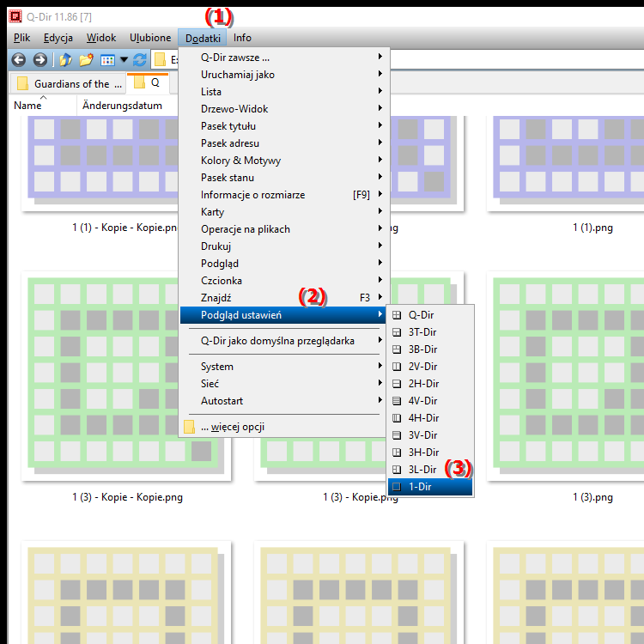The height and width of the screenshot is (644, 644).
Task: Select thumbnail 1 (3) - Kopie - Kopie.png
Action: pyautogui.click(x=126, y=376)
